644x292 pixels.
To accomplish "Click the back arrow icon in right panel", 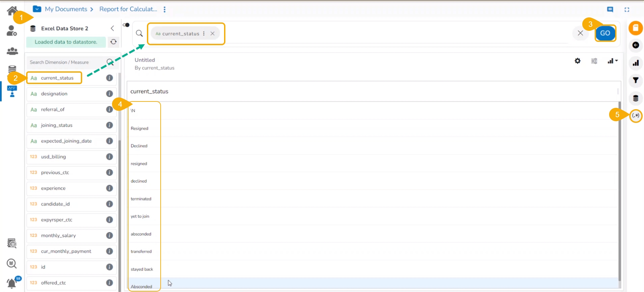I will [636, 45].
